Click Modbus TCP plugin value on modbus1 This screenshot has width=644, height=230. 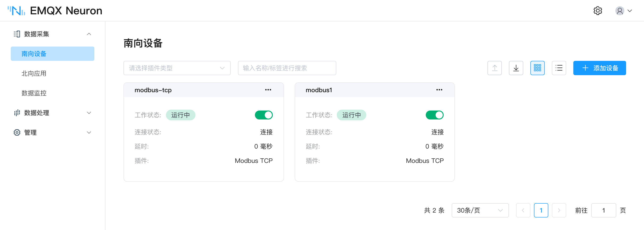[x=425, y=161]
